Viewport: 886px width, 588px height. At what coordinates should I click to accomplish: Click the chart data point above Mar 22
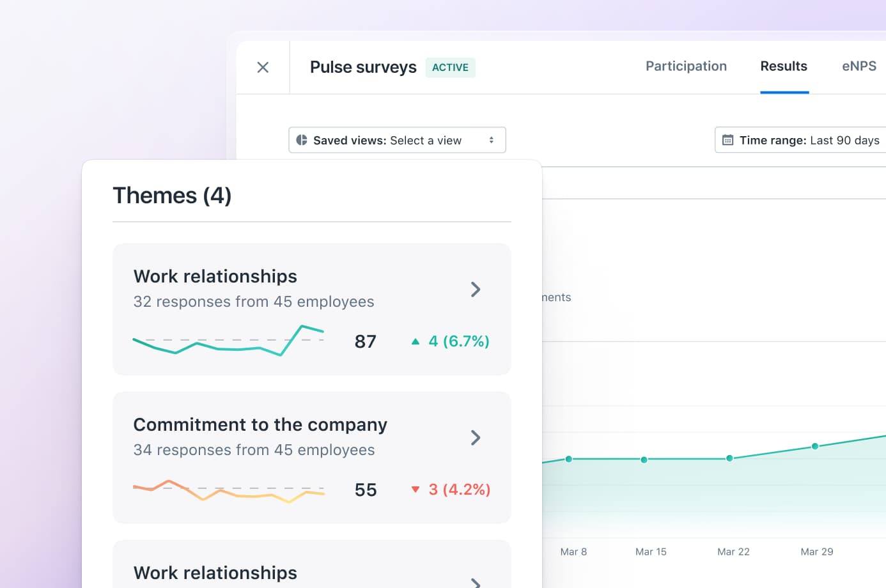point(729,458)
